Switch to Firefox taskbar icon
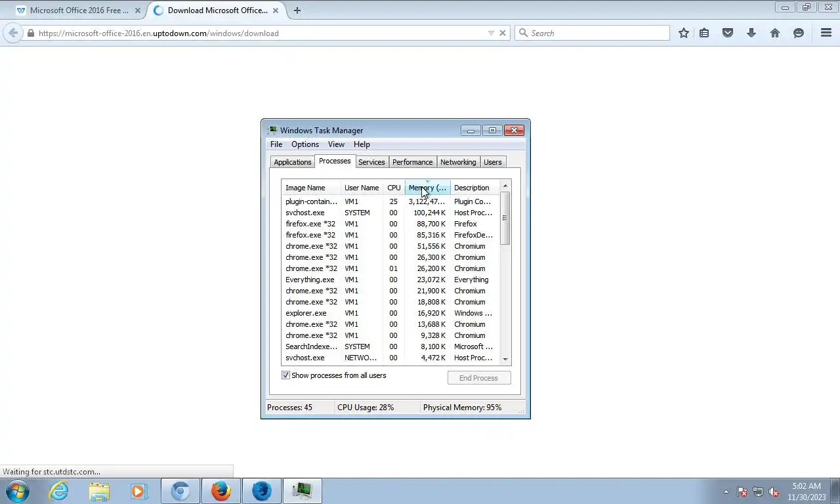This screenshot has height=504, width=840. pyautogui.click(x=221, y=491)
